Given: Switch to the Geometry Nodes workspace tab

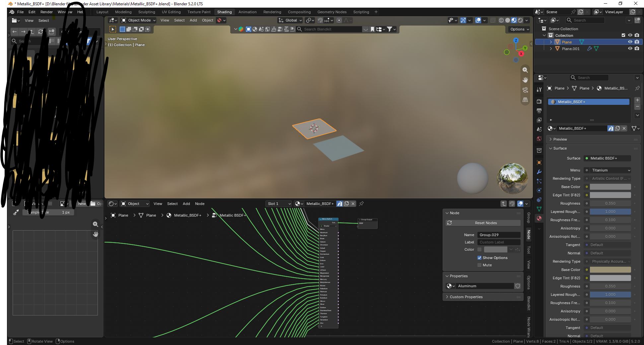Looking at the screenshot, I should 332,12.
